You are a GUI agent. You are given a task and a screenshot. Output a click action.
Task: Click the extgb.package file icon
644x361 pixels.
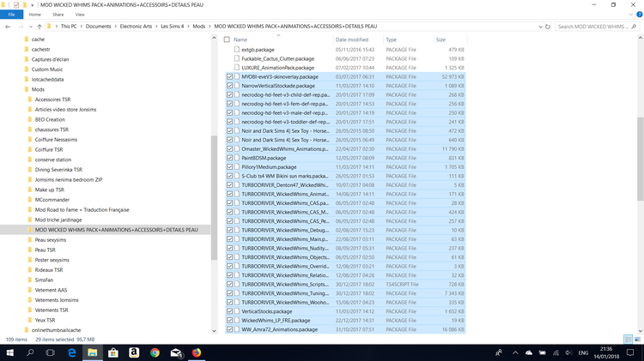point(237,49)
